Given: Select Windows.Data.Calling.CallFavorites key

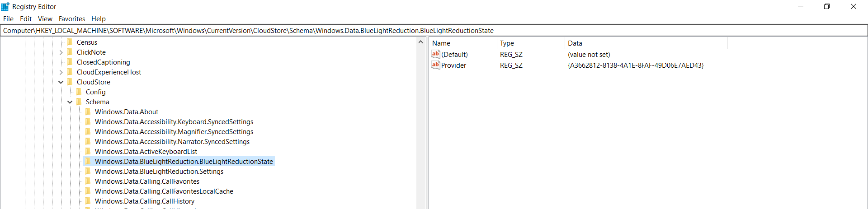Looking at the screenshot, I should tap(147, 181).
